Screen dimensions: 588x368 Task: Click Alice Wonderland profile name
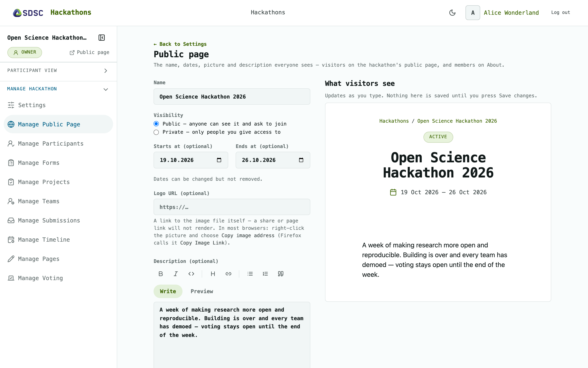511,13
